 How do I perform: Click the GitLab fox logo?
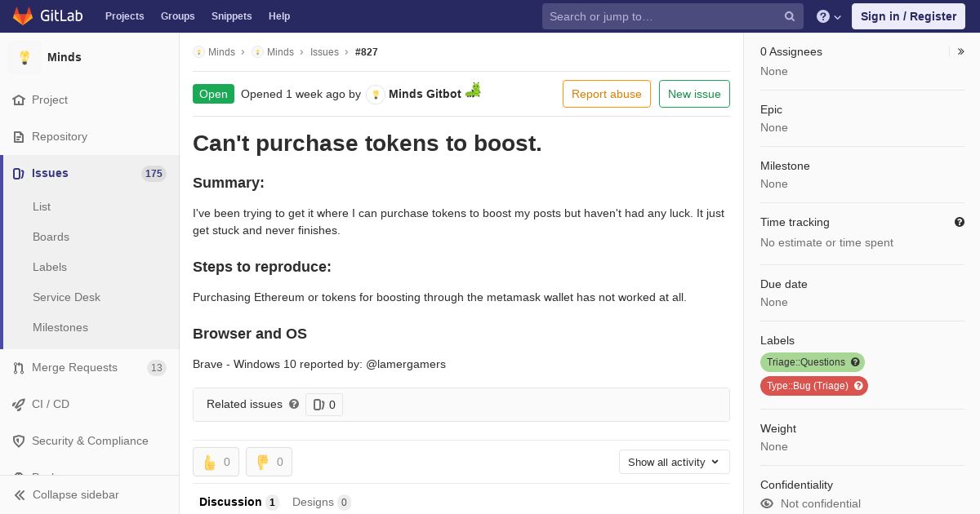23,16
